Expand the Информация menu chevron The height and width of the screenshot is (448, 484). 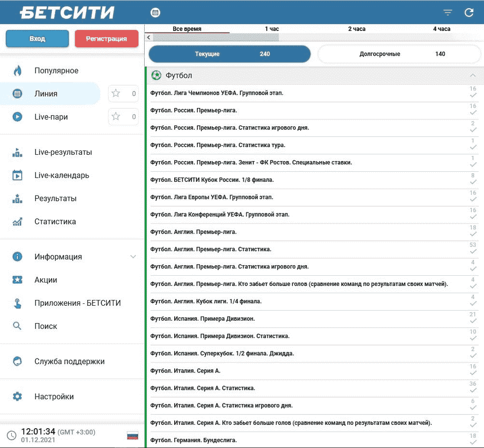pos(133,257)
